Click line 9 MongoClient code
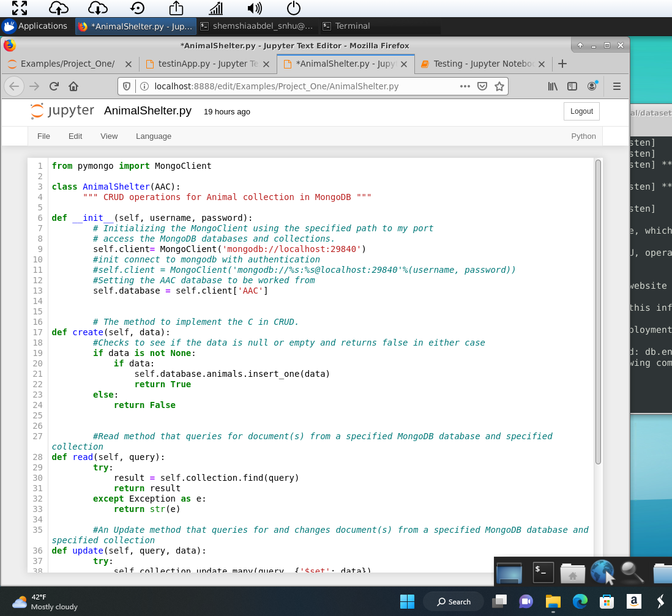The height and width of the screenshot is (616, 672). (x=230, y=250)
